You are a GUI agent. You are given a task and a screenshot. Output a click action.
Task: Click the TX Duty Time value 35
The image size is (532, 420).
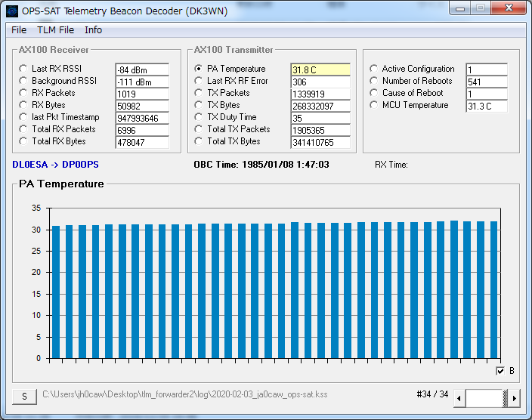(320, 118)
